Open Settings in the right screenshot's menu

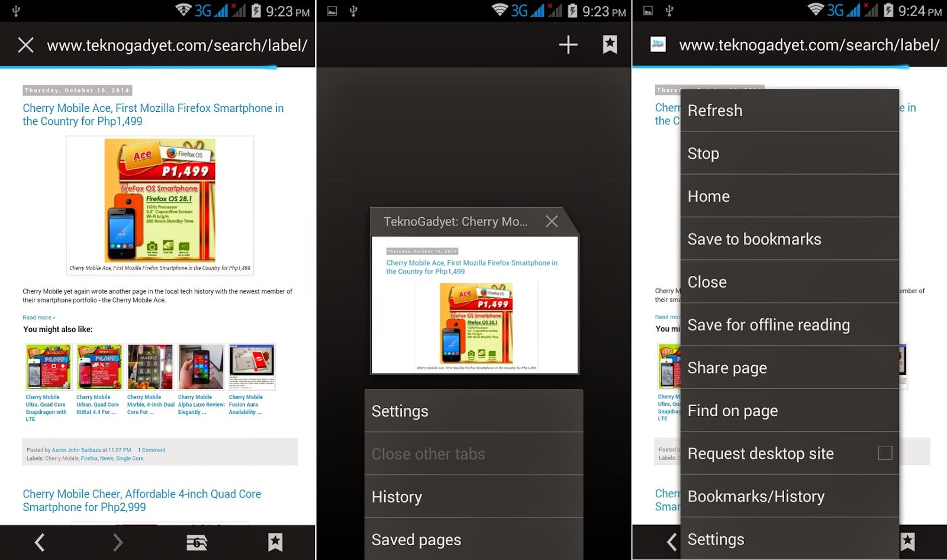(790, 539)
